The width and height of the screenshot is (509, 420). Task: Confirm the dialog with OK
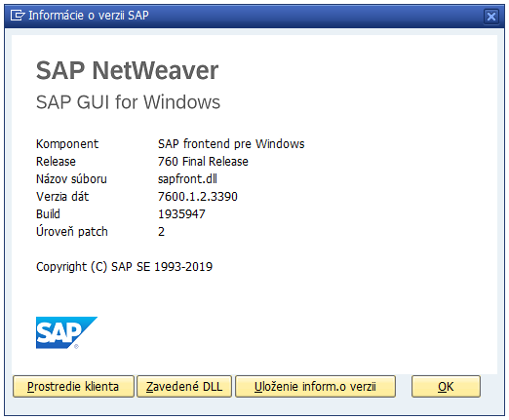(x=446, y=386)
